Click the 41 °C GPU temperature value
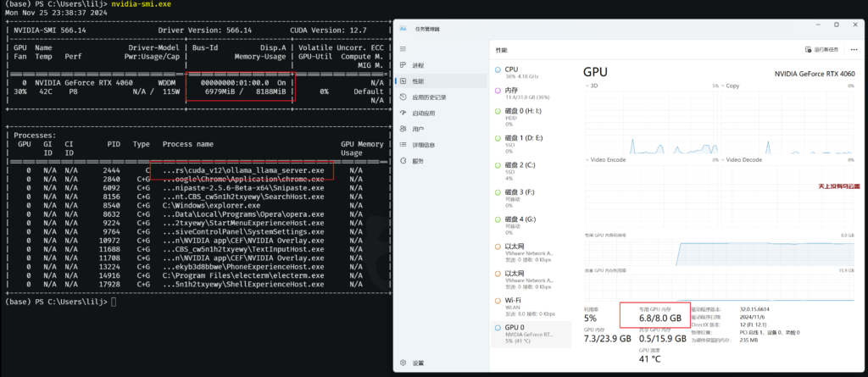This screenshot has height=377, width=868. click(650, 358)
